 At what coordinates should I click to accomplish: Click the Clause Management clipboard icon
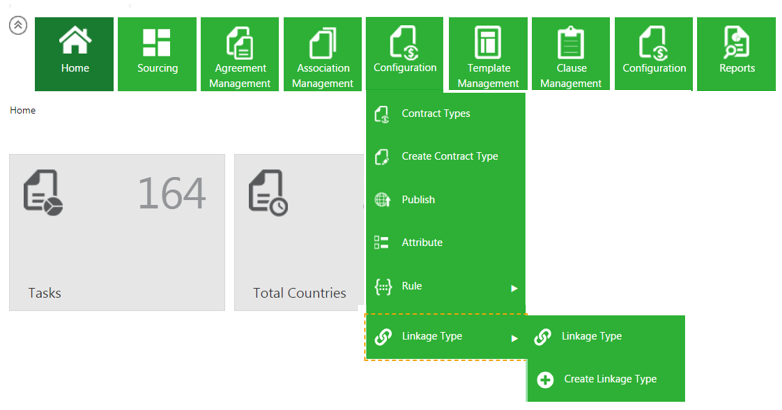571,43
